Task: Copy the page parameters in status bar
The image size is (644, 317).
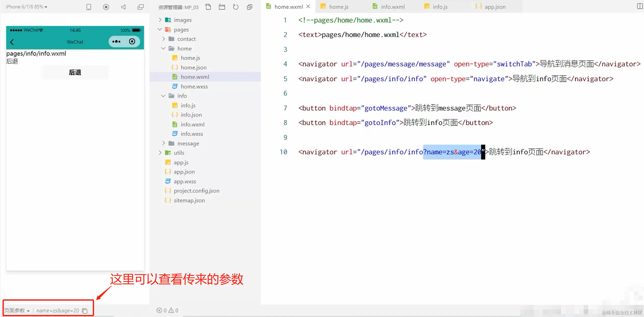Action: [85, 311]
